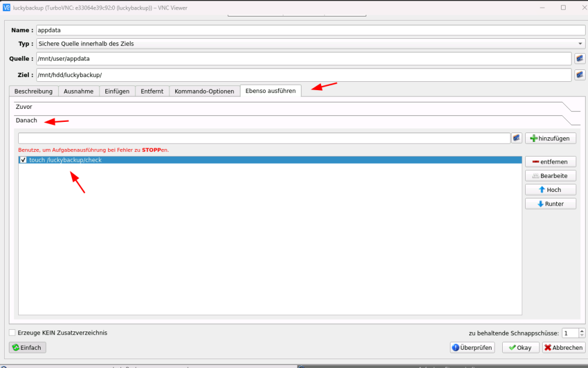Click the Quelle path input field
This screenshot has width=588, height=368.
click(x=304, y=58)
